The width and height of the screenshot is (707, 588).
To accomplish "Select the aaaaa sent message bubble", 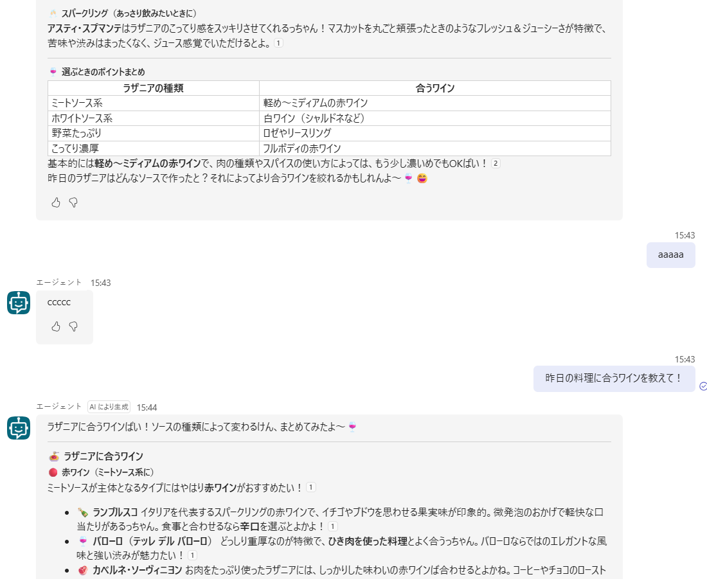I will click(670, 254).
